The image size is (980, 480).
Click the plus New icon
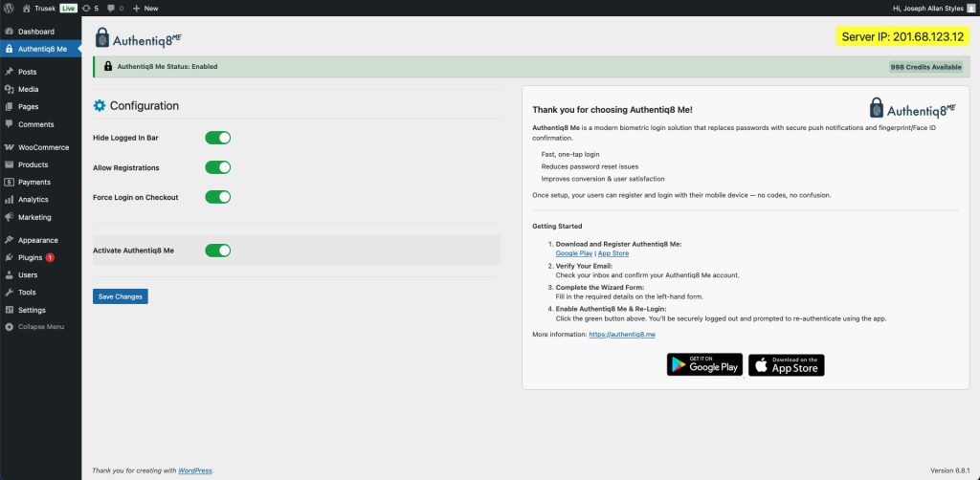point(136,8)
